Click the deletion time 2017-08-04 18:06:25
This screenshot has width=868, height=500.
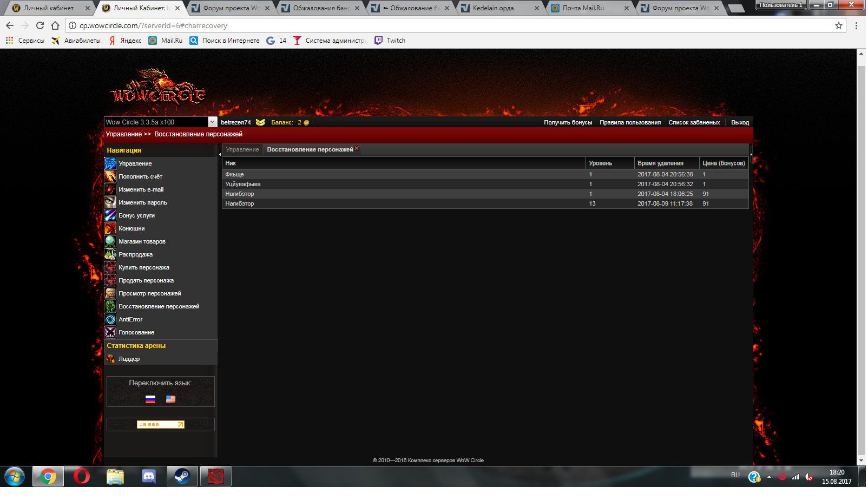pyautogui.click(x=665, y=194)
